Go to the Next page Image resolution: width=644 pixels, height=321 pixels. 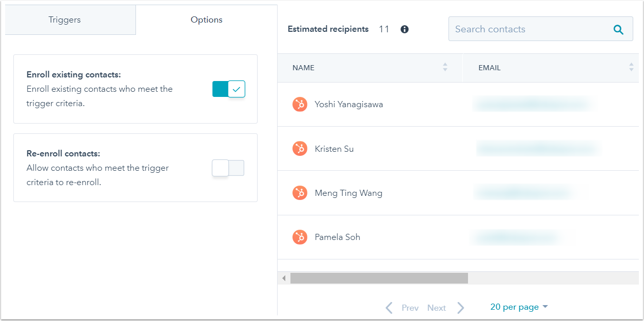coord(445,308)
